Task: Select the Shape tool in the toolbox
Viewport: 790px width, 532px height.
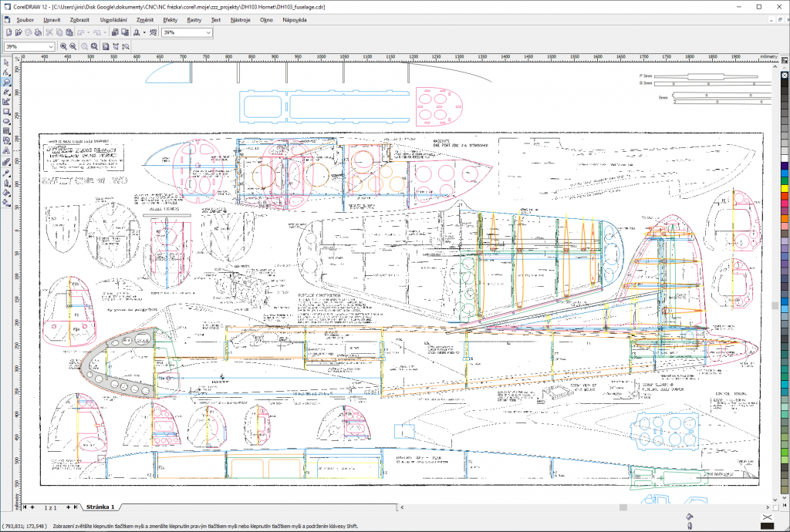Action: click(6, 72)
